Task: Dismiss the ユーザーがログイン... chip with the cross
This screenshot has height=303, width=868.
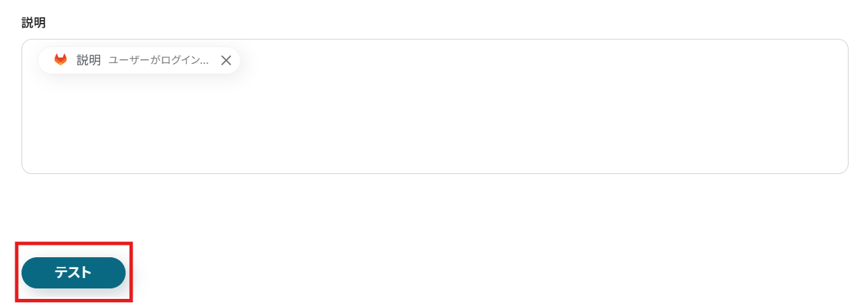Action: coord(225,60)
